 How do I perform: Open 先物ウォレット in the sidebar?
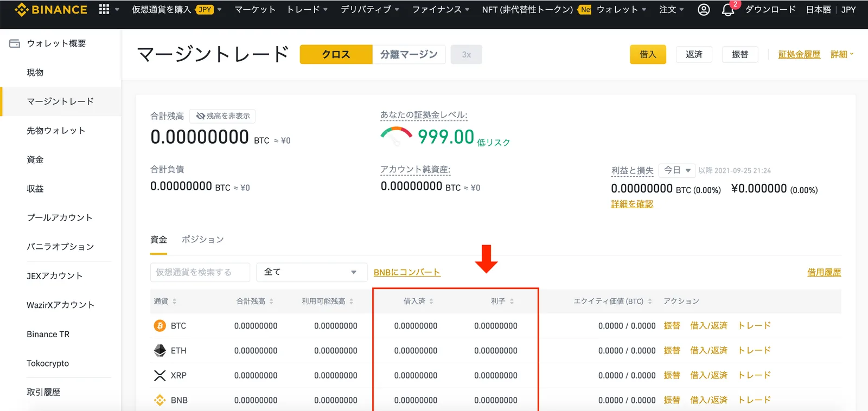click(x=56, y=131)
